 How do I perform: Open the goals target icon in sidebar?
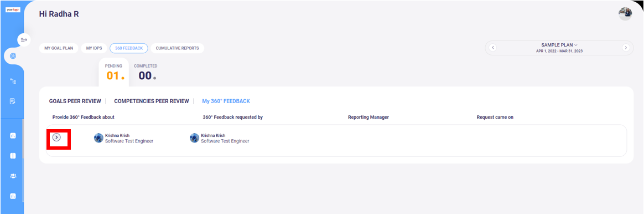13,55
